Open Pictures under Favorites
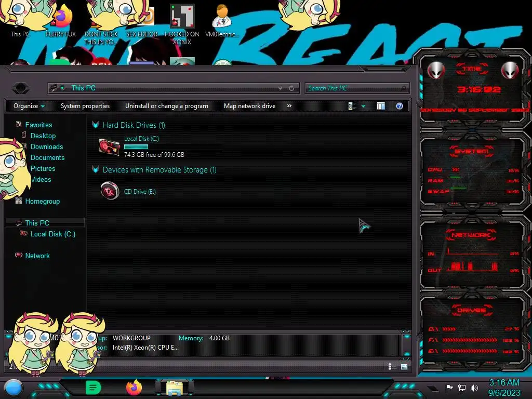The height and width of the screenshot is (399, 532). (43, 168)
